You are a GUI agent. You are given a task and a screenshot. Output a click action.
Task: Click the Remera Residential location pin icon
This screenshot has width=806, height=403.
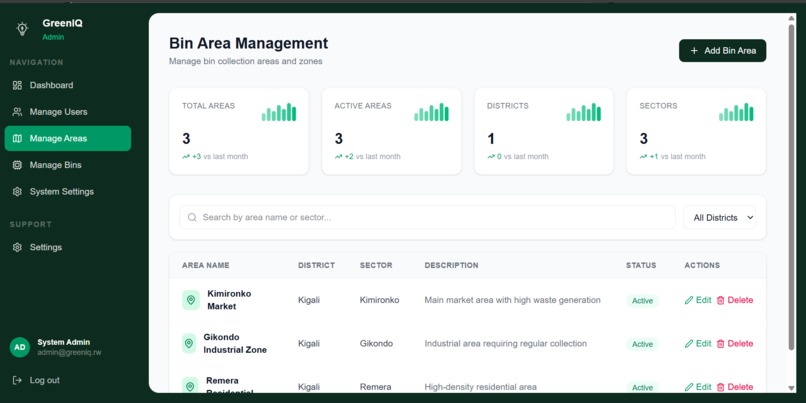(x=190, y=386)
